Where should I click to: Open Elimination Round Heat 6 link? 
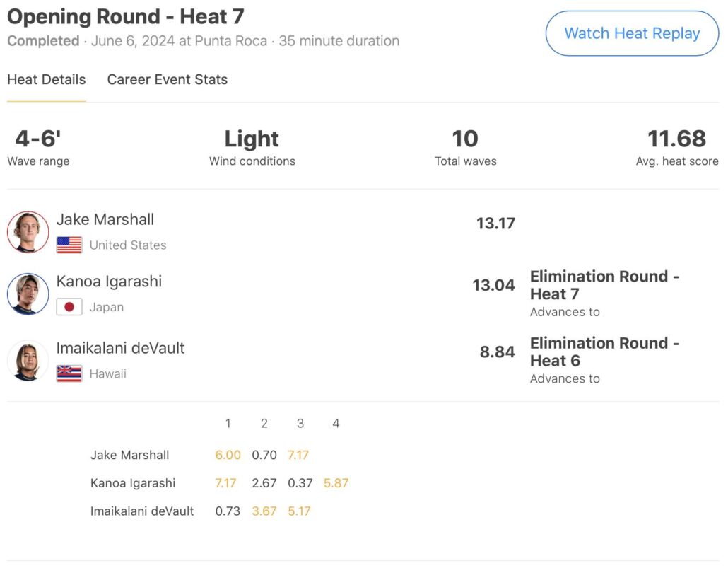point(604,352)
